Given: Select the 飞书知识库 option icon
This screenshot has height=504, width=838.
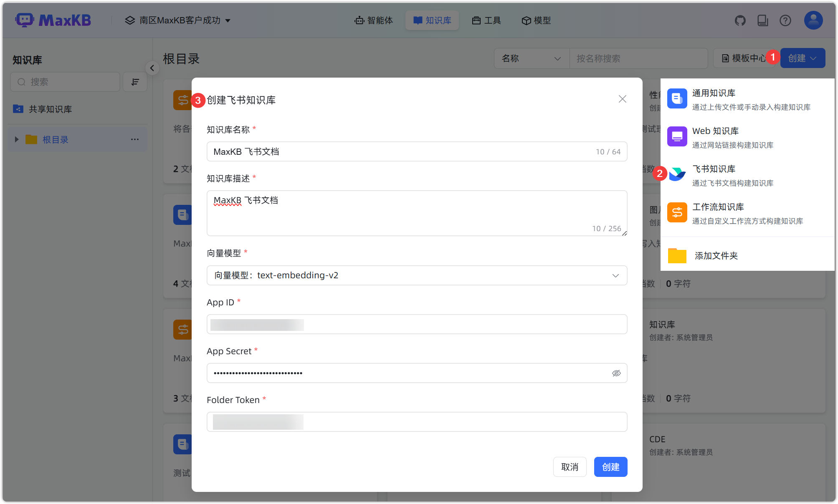Looking at the screenshot, I should 677,174.
